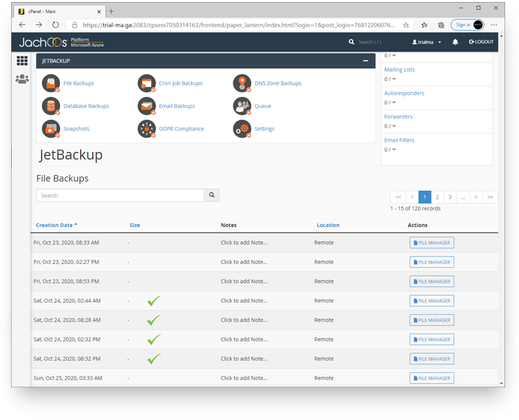Screen dimensions: 519x420
Task: Click the first page << button
Action: (x=398, y=197)
